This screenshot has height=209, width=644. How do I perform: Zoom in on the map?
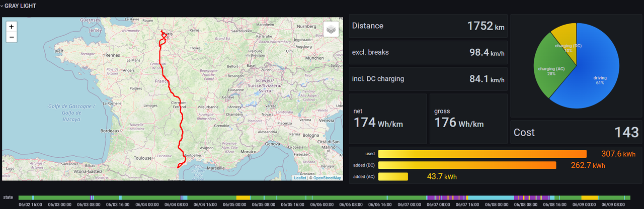coord(12,26)
